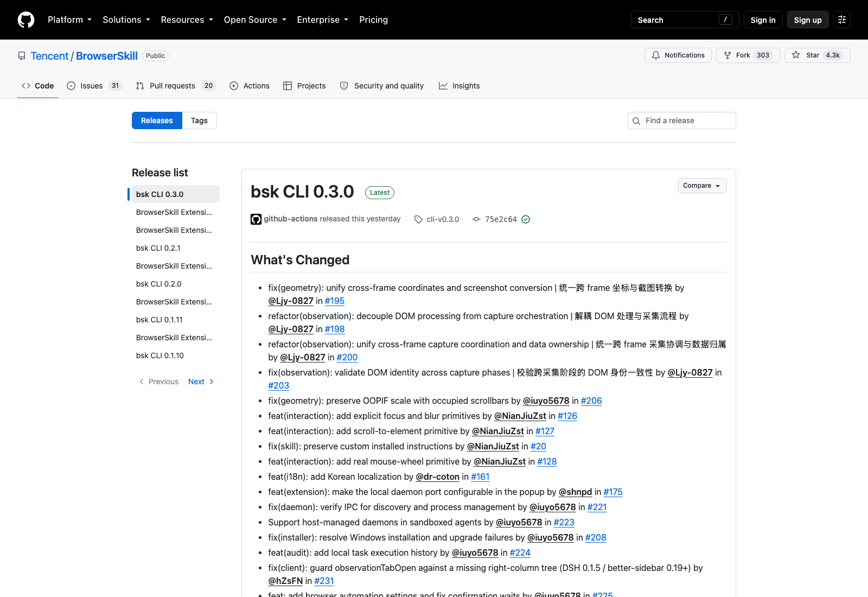
Task: Focus the Find a release field
Action: pyautogui.click(x=682, y=120)
